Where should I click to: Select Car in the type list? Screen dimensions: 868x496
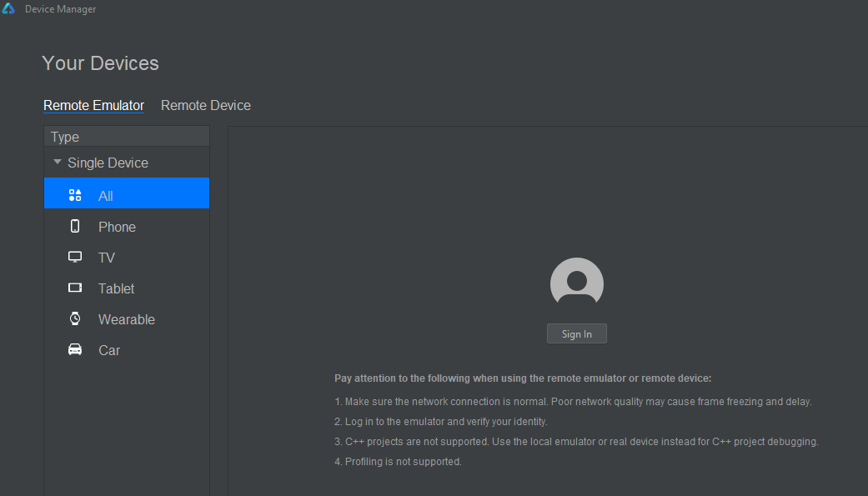[127, 350]
